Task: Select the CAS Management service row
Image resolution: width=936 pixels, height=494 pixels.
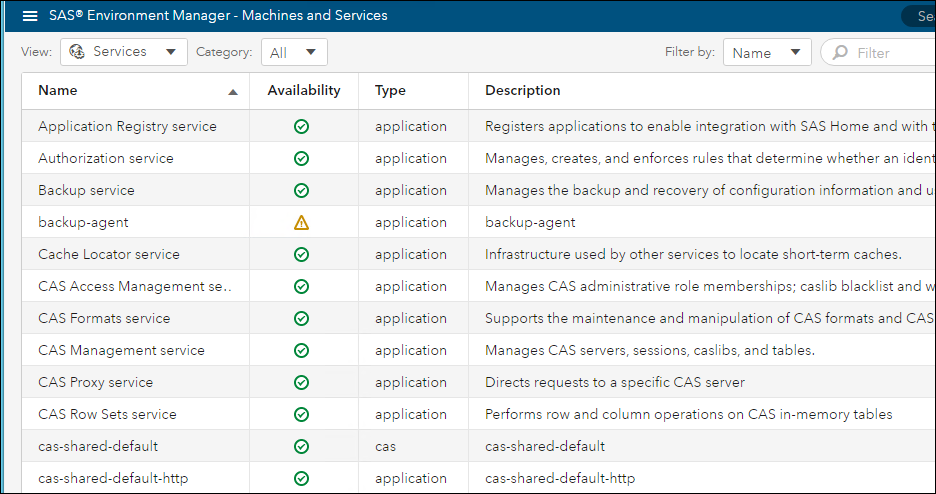Action: 121,351
